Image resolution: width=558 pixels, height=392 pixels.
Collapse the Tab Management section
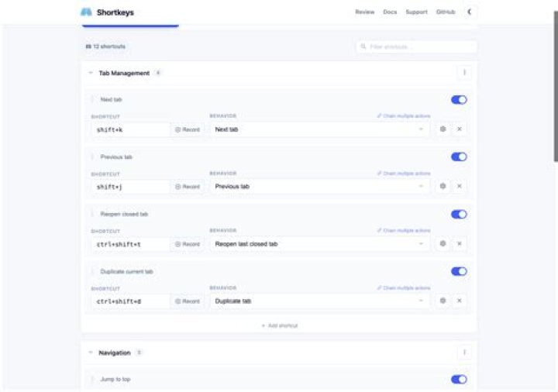91,73
